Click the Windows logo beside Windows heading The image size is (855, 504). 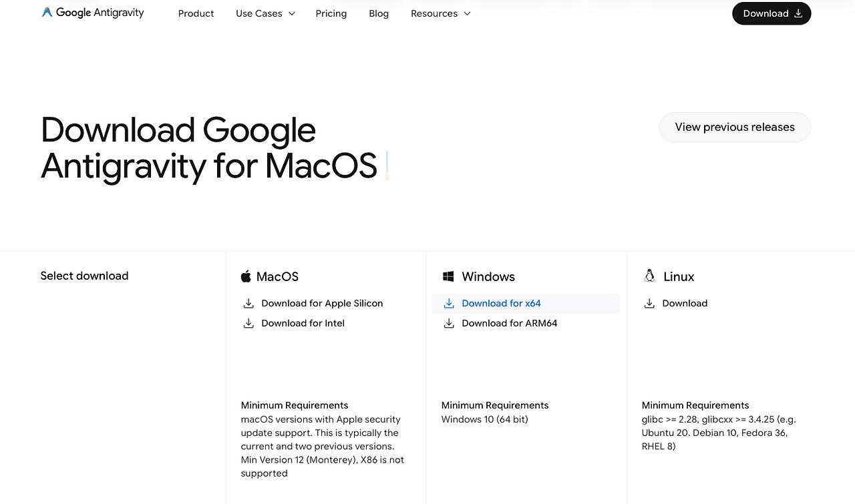click(x=448, y=276)
